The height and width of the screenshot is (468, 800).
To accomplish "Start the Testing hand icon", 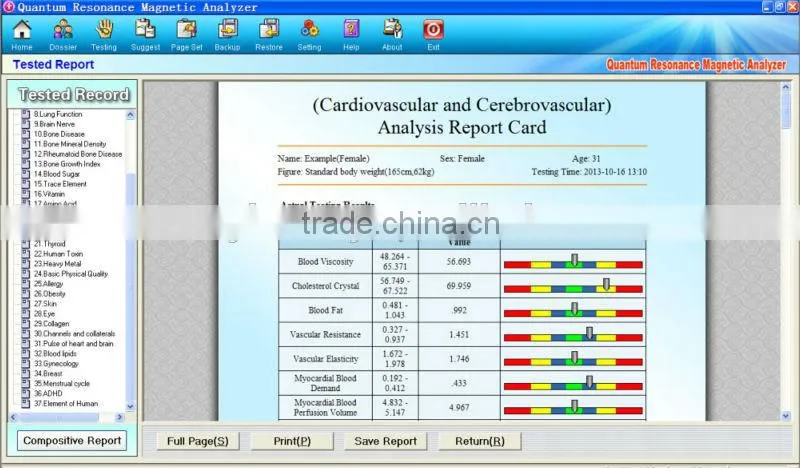I will click(104, 30).
